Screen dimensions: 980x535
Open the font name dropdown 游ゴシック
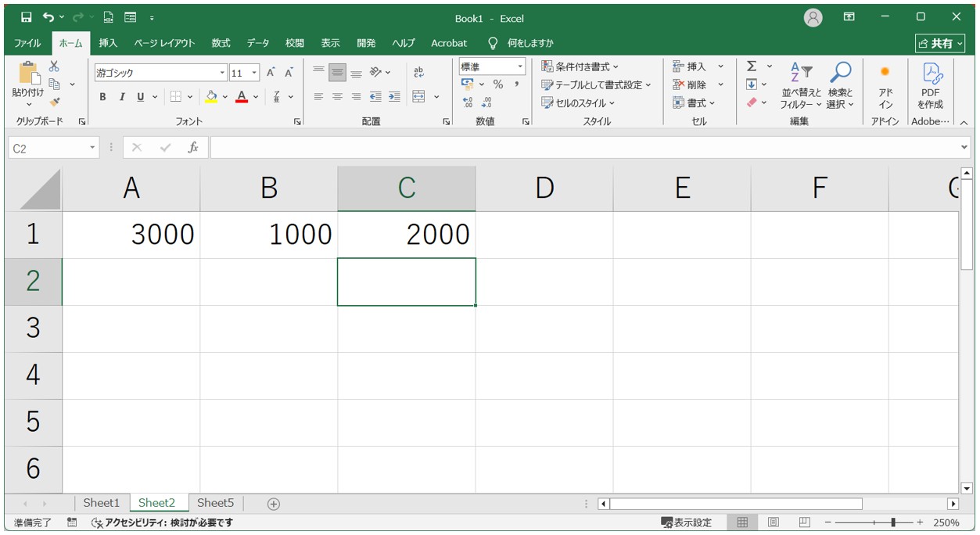coord(160,73)
